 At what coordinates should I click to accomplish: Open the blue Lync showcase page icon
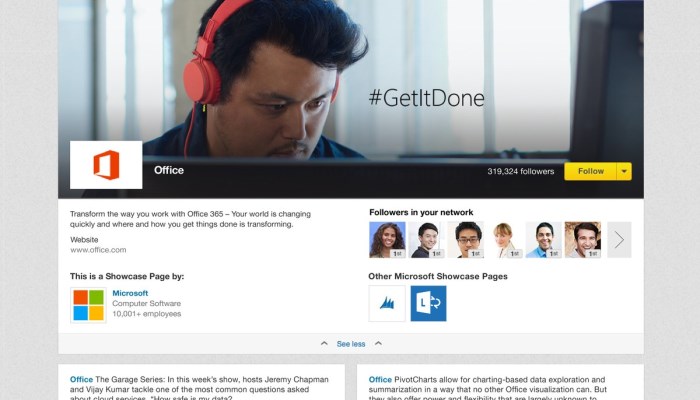click(x=428, y=304)
